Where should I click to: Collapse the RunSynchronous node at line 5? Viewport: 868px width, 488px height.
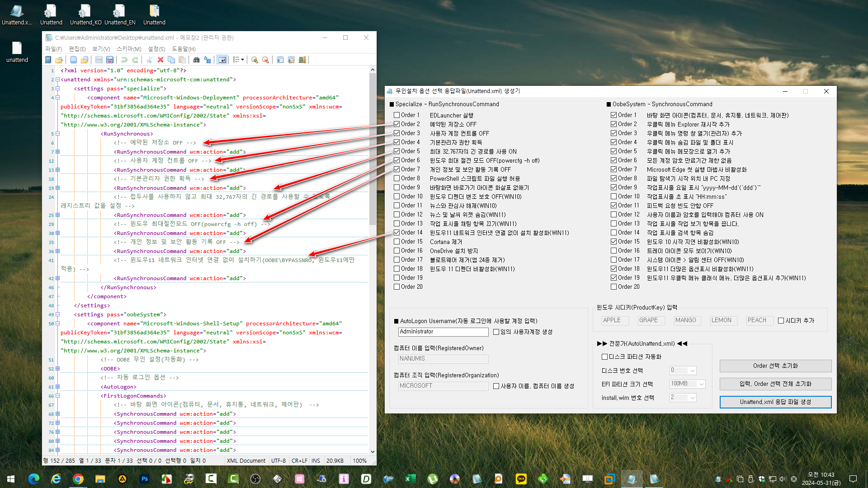[58, 134]
